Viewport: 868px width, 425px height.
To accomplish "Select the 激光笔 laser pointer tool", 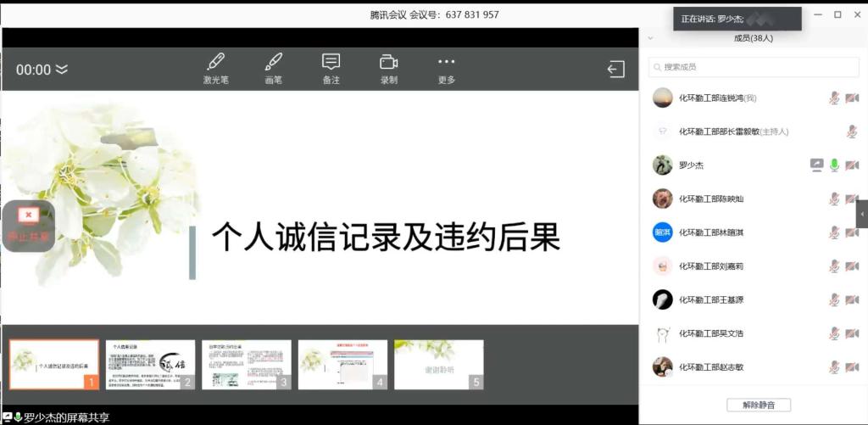I will pos(215,68).
